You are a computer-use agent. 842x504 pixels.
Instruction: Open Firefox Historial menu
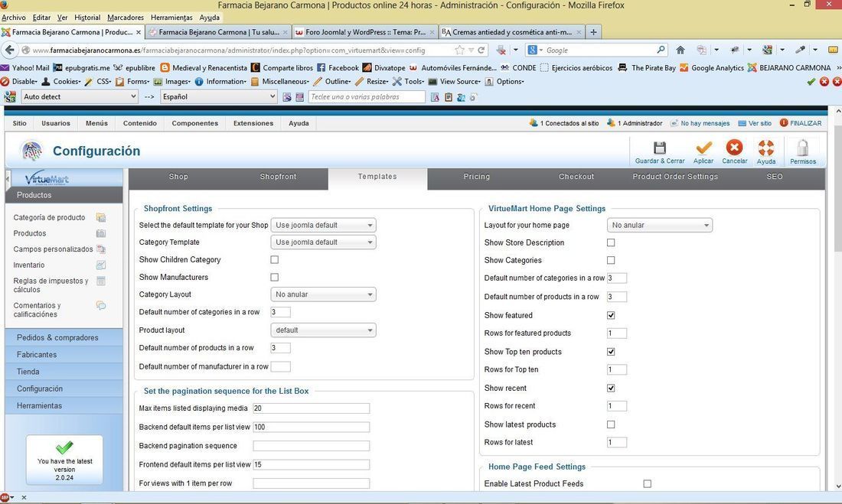point(87,18)
